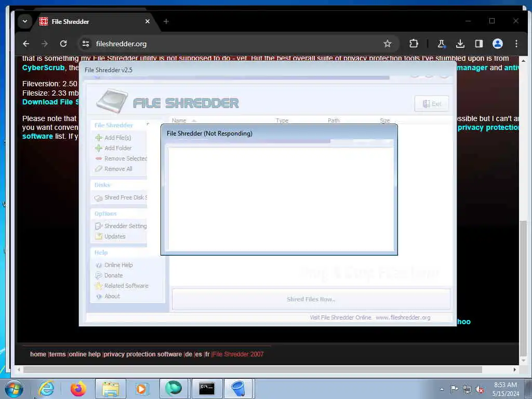Click the File Shredder 2007 footer link
Image resolution: width=532 pixels, height=399 pixels.
click(x=238, y=354)
